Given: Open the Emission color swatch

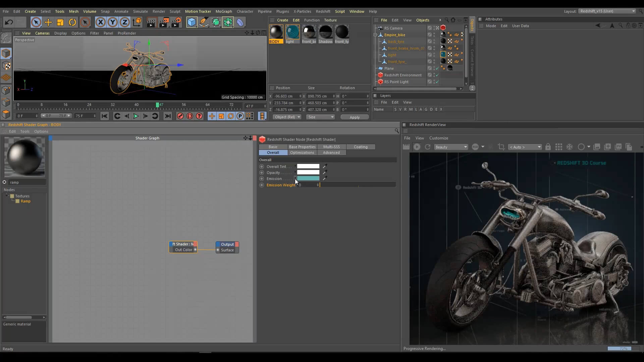Looking at the screenshot, I should point(308,179).
